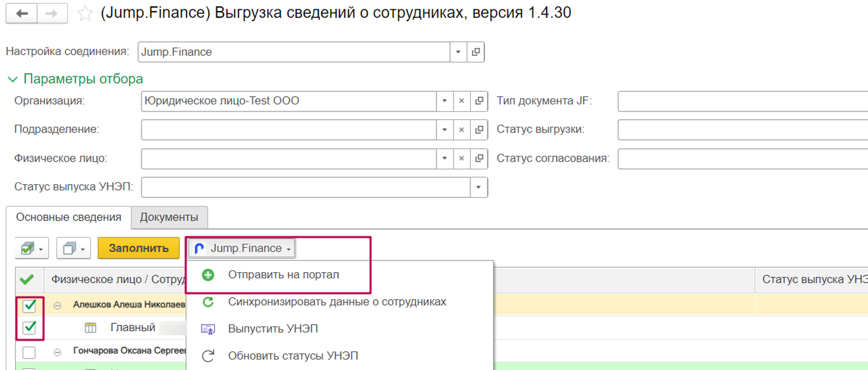The height and width of the screenshot is (370, 868).
Task: Open the Организация record form icon
Action: pos(479,101)
